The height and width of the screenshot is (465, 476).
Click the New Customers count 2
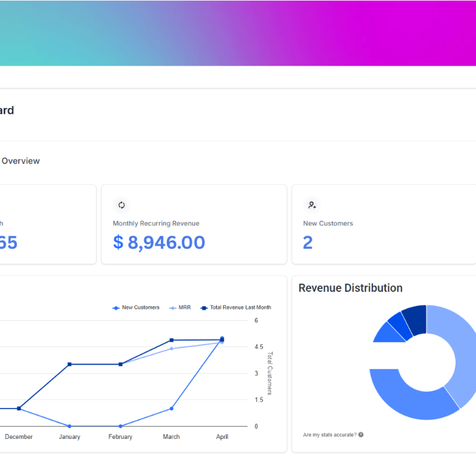[307, 242]
